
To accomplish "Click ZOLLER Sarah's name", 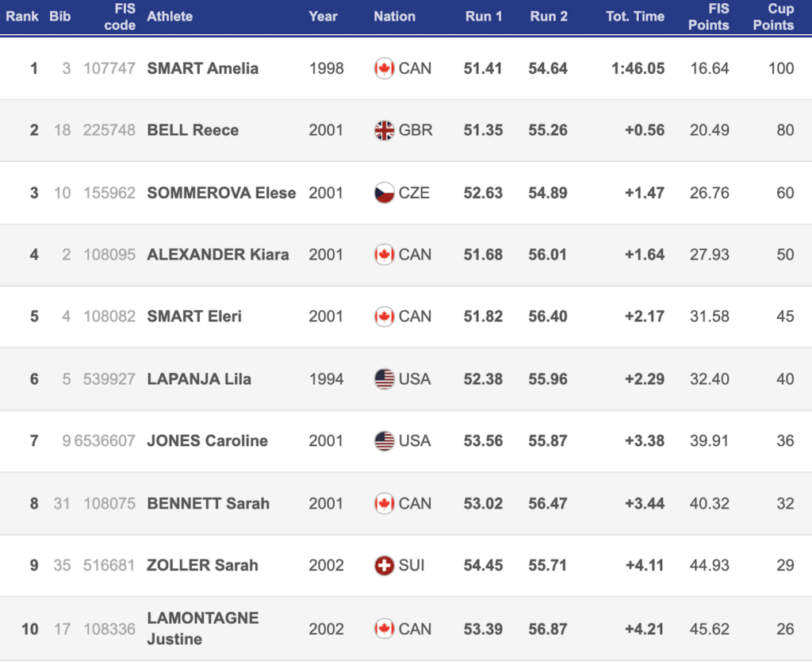I will tap(202, 565).
